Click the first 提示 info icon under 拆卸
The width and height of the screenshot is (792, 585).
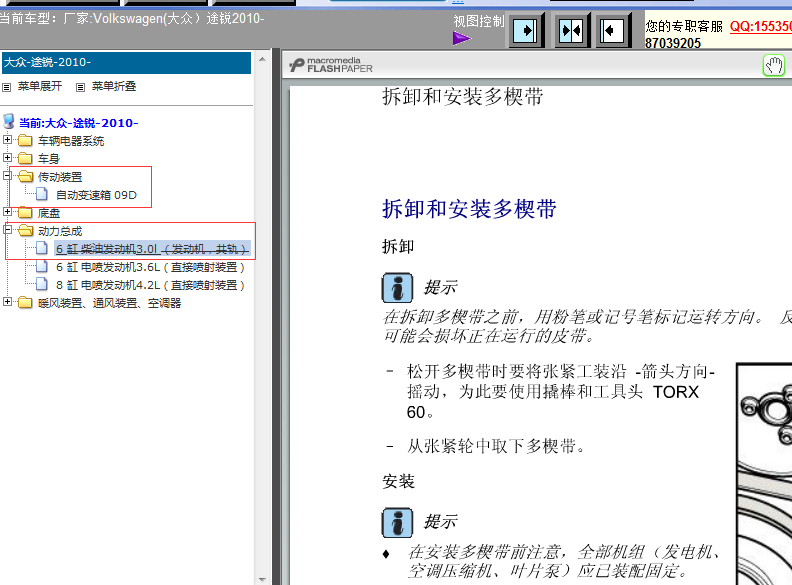pyautogui.click(x=398, y=287)
